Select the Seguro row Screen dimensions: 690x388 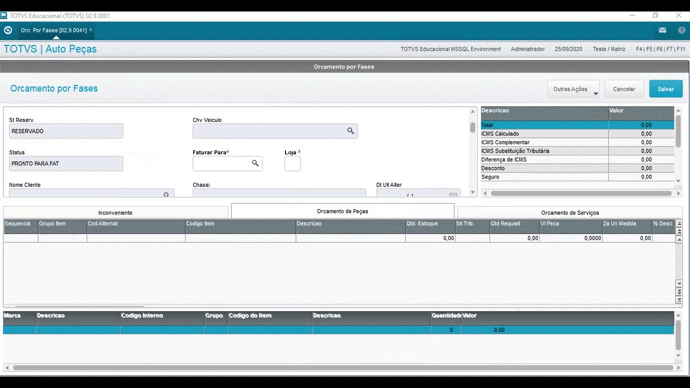[x=577, y=177]
